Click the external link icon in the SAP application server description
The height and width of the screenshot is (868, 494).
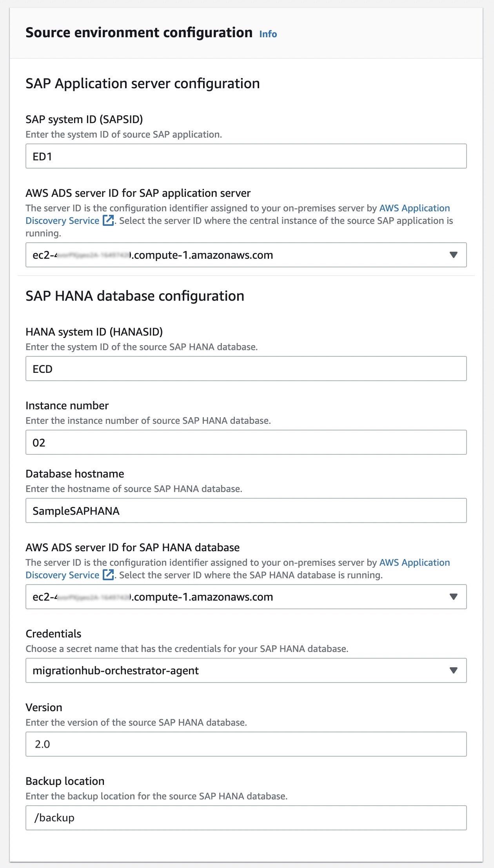[108, 221]
